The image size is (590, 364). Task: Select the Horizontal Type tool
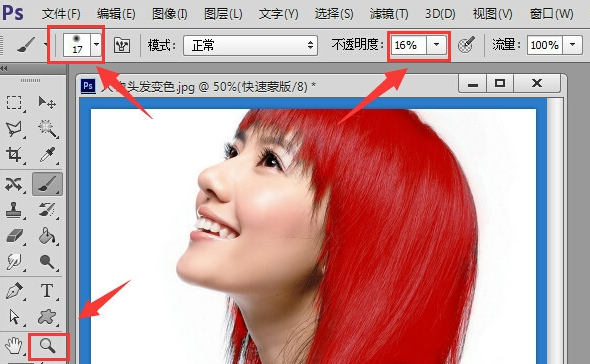pyautogui.click(x=47, y=291)
